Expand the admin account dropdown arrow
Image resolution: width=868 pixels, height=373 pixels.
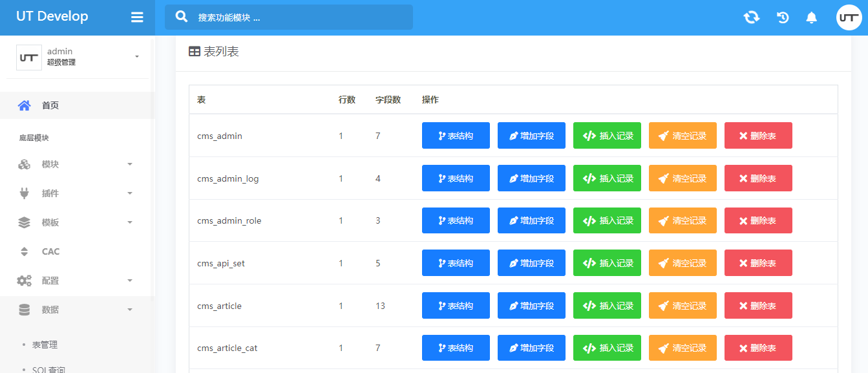[137, 57]
